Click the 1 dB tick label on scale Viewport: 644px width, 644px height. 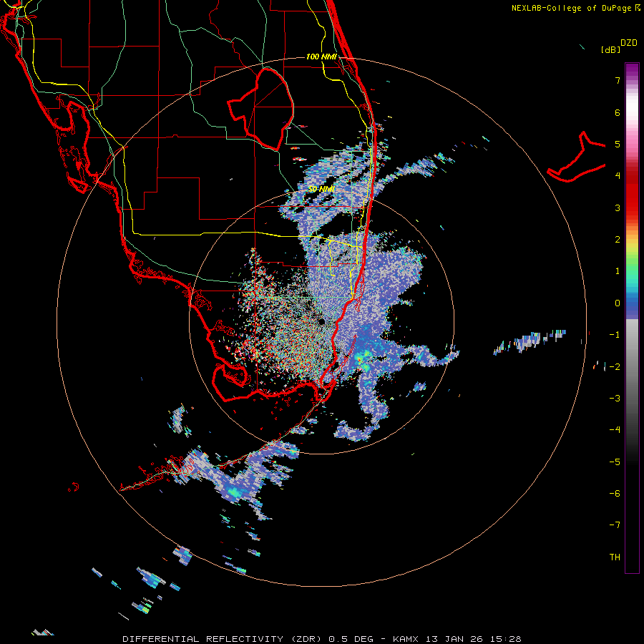(618, 271)
